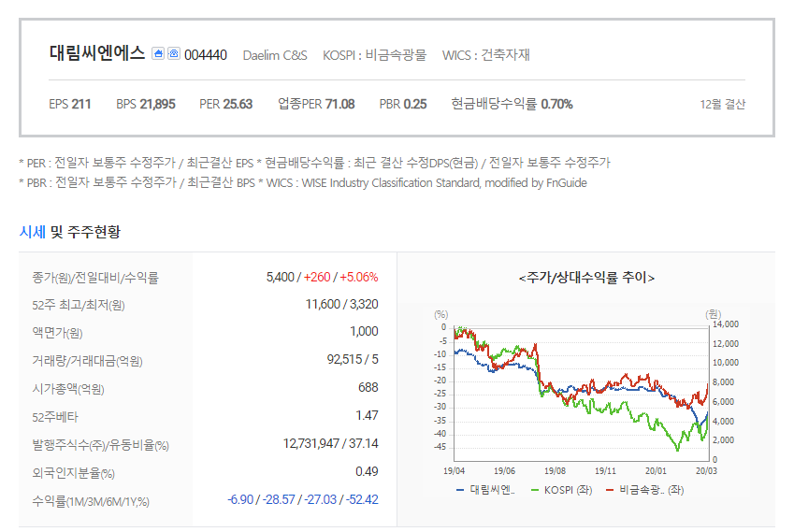Screen dimensions: 794x532
Task: Click the shares issued 12,731,947 / 37.14 cell
Action: (x=331, y=443)
